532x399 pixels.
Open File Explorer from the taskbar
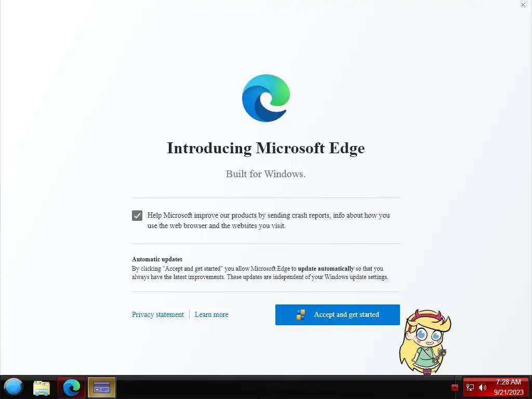tap(42, 388)
